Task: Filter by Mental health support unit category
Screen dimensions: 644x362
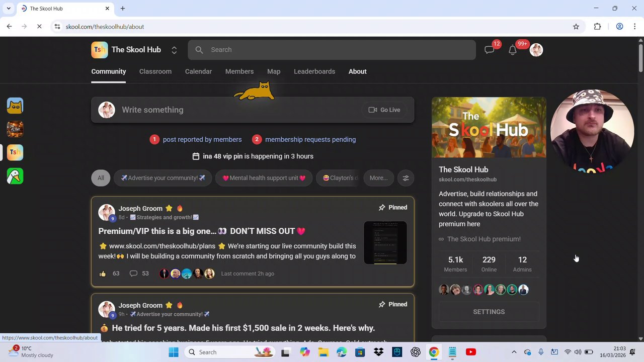Action: [x=264, y=178]
